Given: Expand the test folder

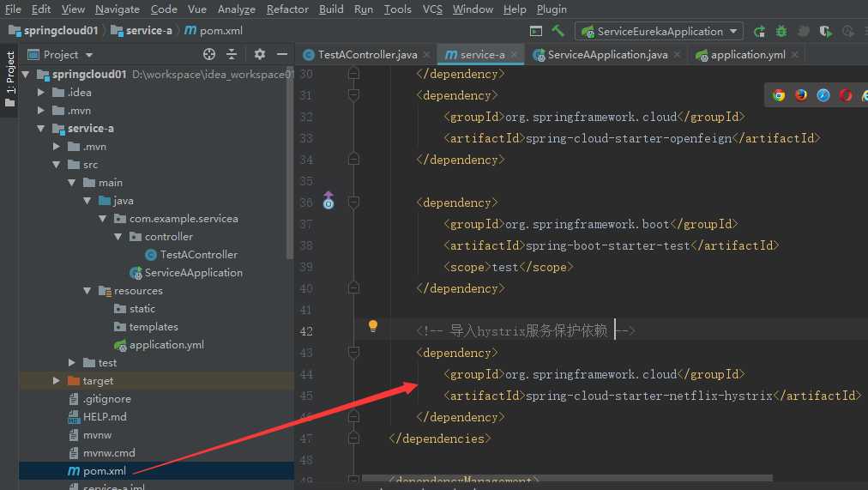Looking at the screenshot, I should click(71, 363).
